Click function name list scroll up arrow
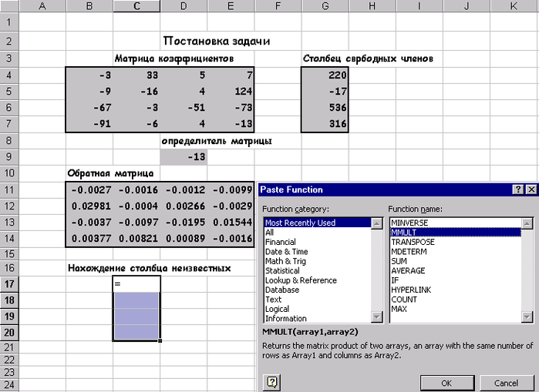Screen dimensions: 539x392 [527, 223]
